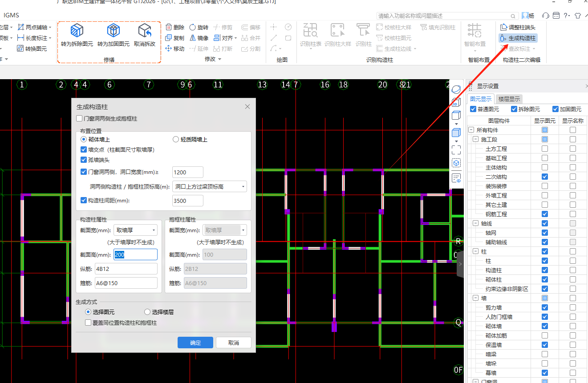Click the calendar icon in title bar

(x=556, y=15)
